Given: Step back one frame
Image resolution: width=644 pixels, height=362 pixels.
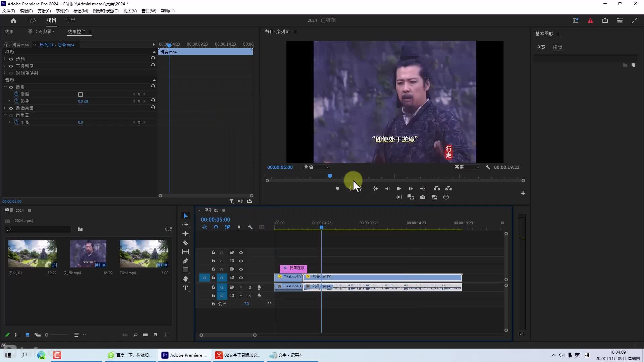Looking at the screenshot, I should [x=387, y=189].
